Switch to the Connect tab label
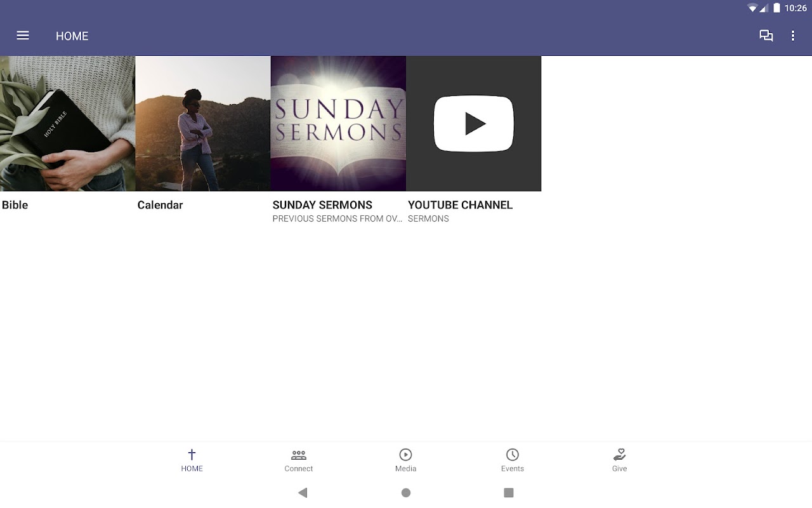Viewport: 812px width, 508px height. pos(299,469)
